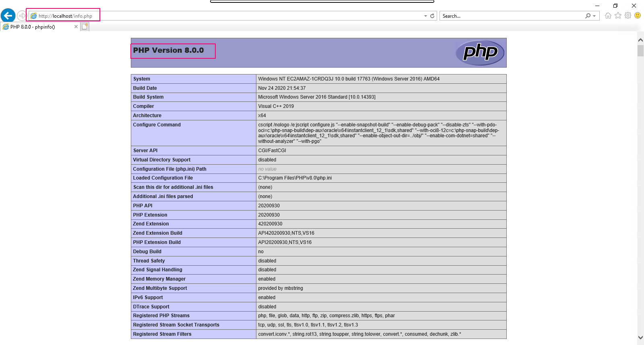Click the 'Registered PHP Streams' label
The image size is (644, 345).
point(161,316)
